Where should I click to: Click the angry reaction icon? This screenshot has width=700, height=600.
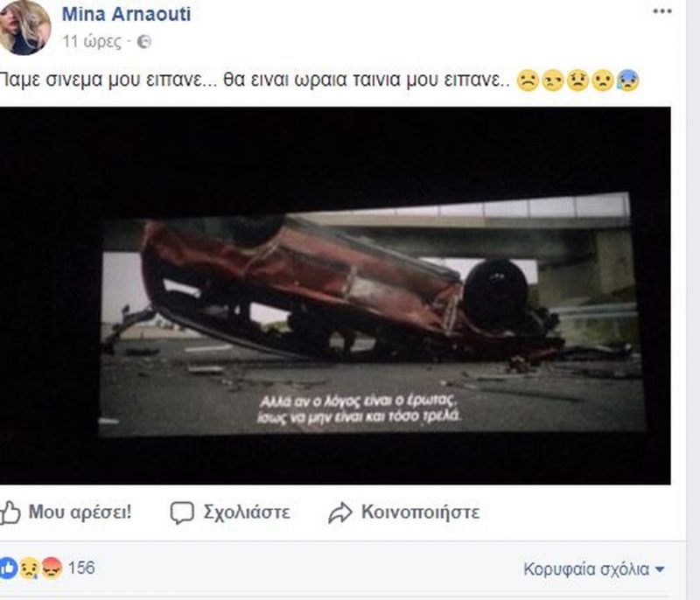point(52,569)
